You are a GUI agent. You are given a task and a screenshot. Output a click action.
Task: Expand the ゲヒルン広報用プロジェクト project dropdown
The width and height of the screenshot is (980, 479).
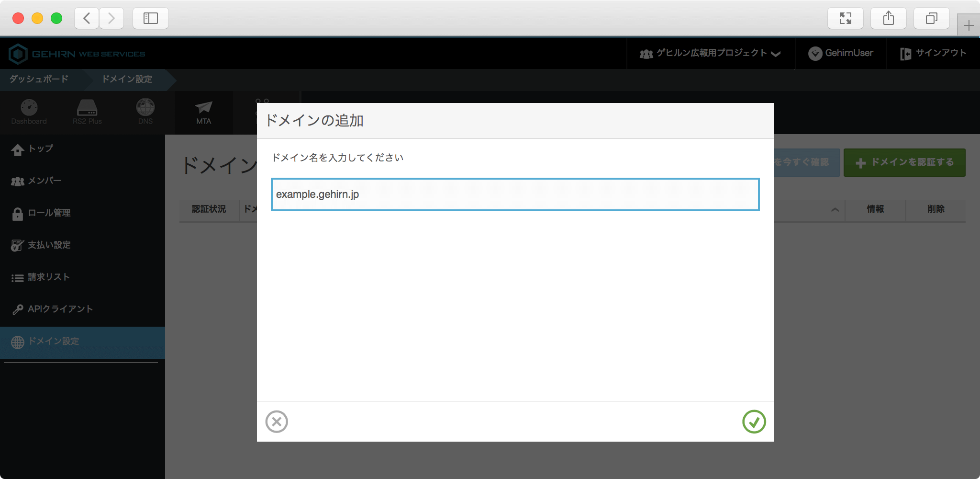tap(710, 53)
